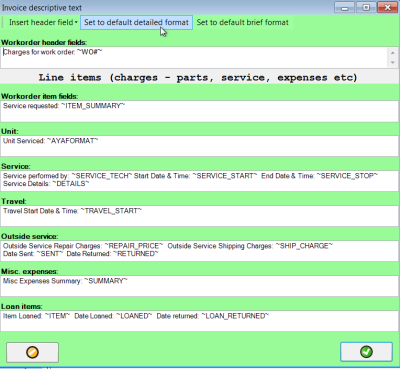Image resolution: width=400 pixels, height=369 pixels.
Task: Click the green checkmark OK button
Action: click(x=366, y=352)
